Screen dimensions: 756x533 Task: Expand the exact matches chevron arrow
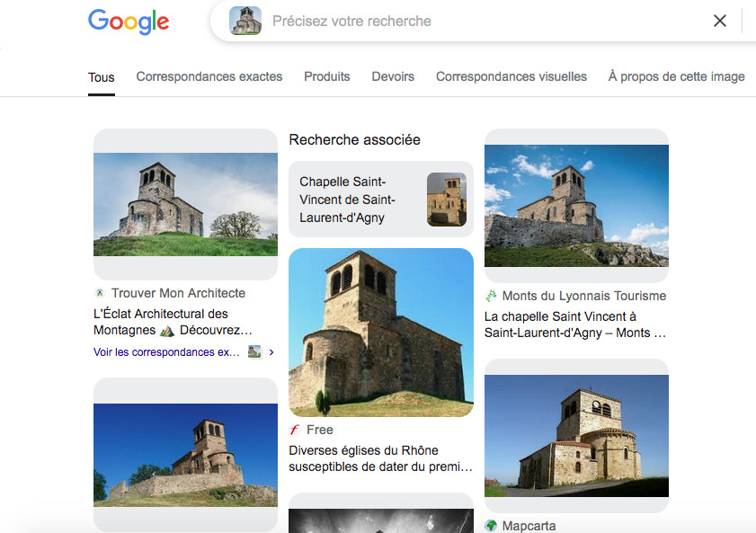pos(271,352)
